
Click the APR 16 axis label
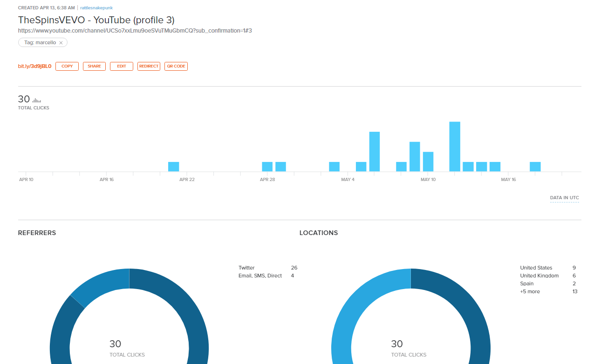(x=107, y=180)
